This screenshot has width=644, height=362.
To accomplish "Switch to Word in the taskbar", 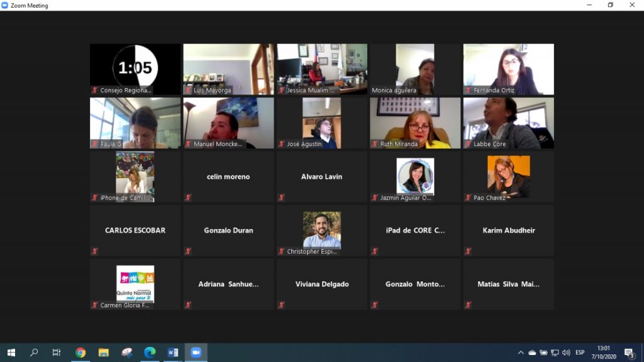I will (173, 353).
